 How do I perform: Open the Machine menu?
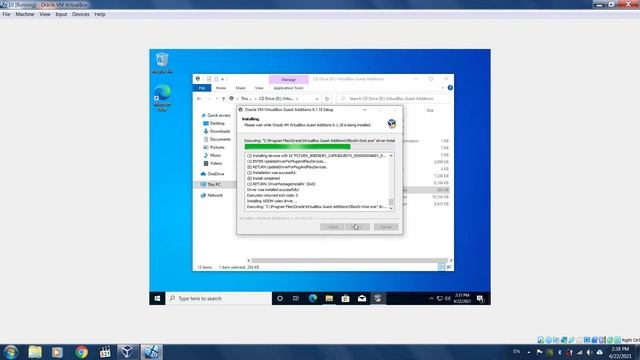tap(24, 14)
